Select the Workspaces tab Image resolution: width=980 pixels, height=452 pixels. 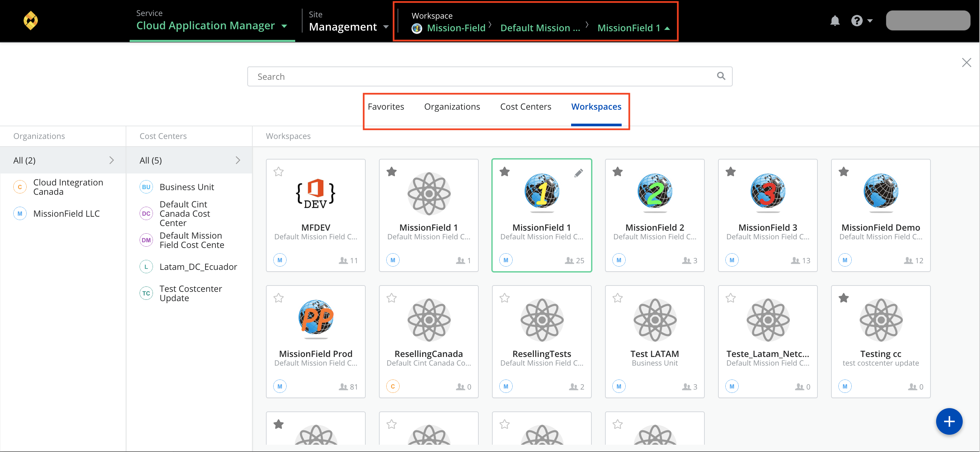tap(596, 107)
